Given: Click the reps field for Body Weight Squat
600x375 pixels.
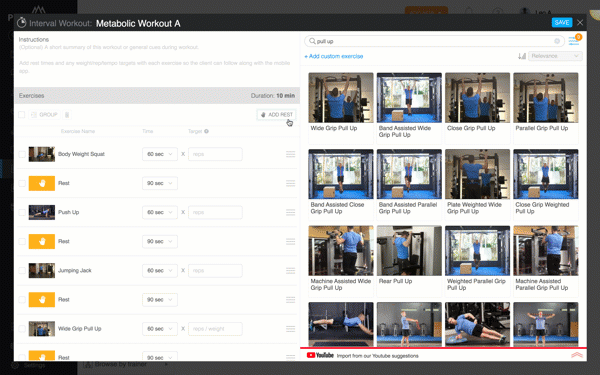Looking at the screenshot, I should pos(215,154).
